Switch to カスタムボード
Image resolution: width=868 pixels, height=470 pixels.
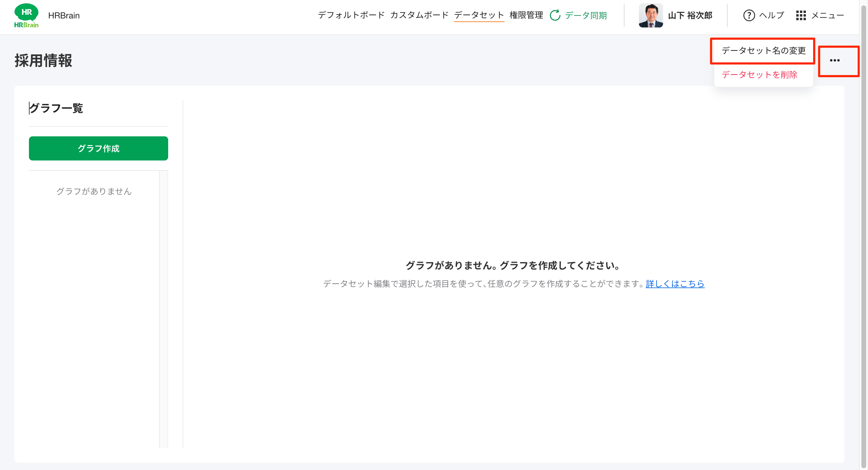(x=420, y=15)
